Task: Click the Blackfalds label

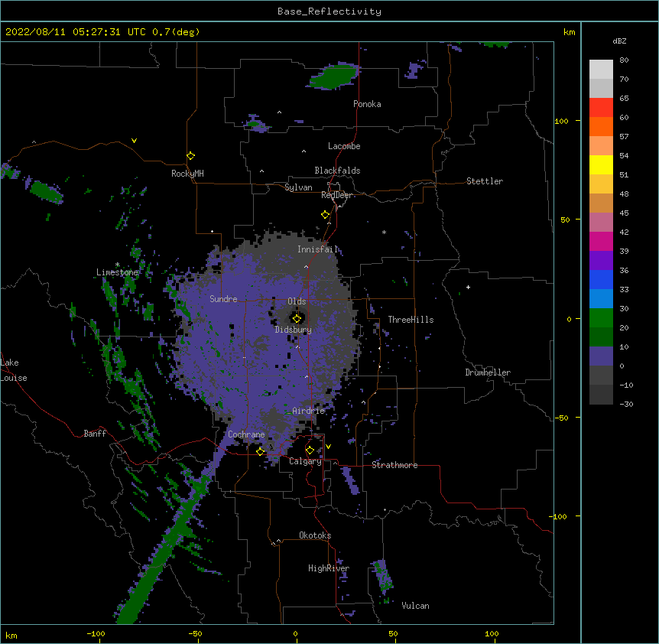Action: point(337,171)
